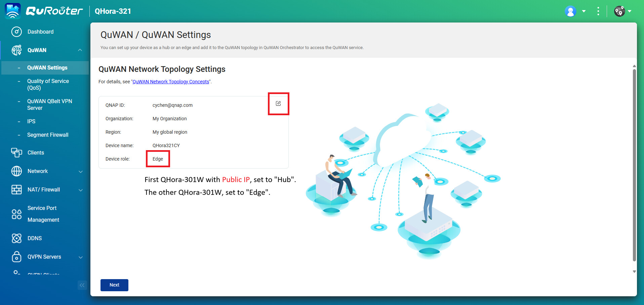Expand the Network menu section
This screenshot has height=305, width=644.
81,171
